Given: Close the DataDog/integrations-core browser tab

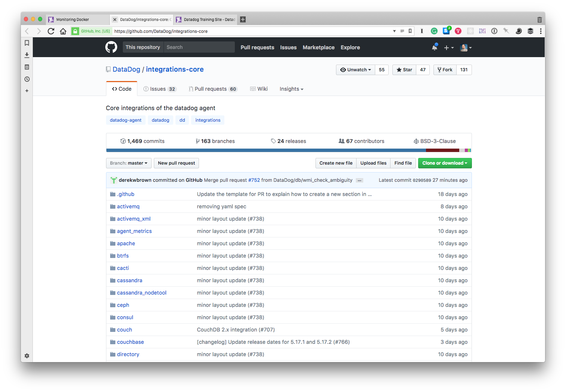Looking at the screenshot, I should tap(115, 20).
